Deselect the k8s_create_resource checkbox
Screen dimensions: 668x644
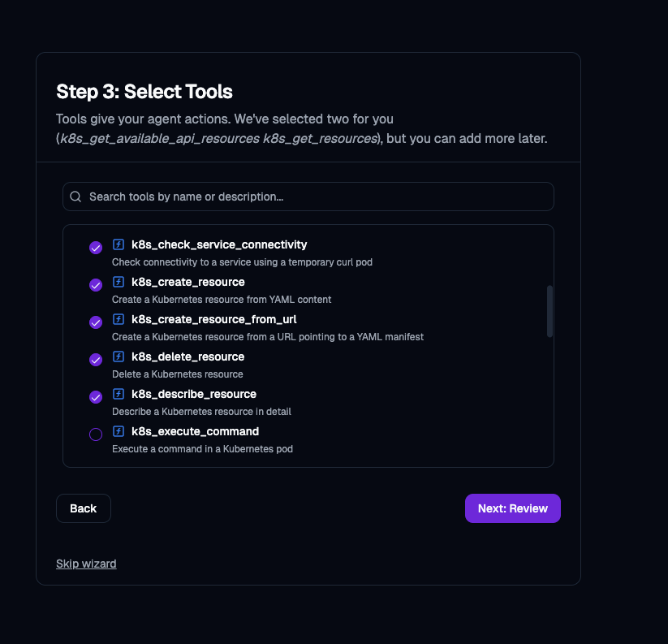tap(96, 285)
